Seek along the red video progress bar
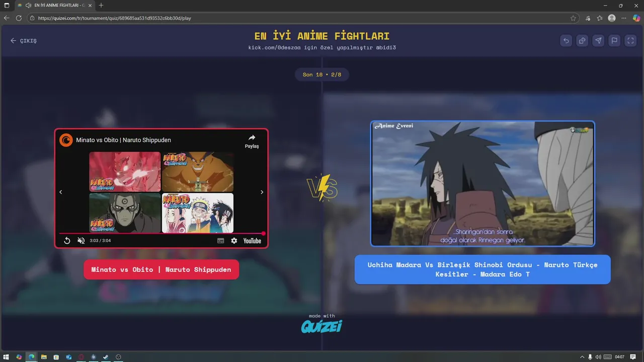Screen dimensions: 644x362 (x=161, y=233)
